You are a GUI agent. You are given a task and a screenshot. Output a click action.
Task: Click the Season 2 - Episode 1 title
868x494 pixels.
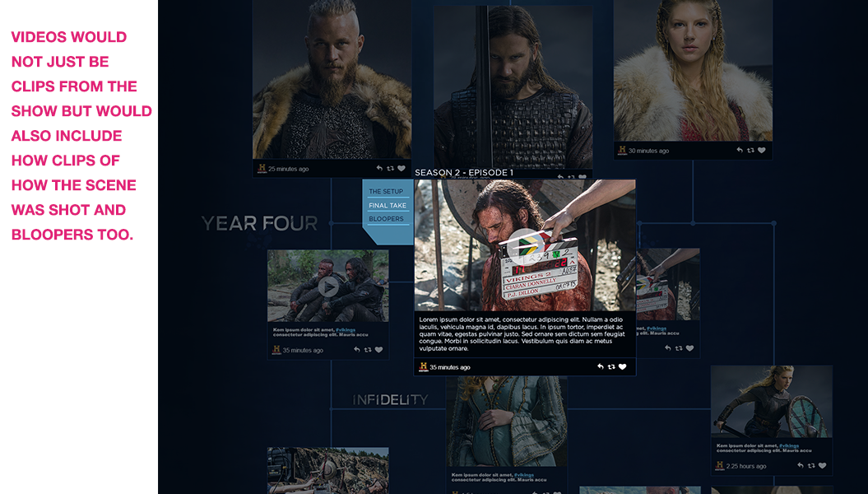[464, 172]
